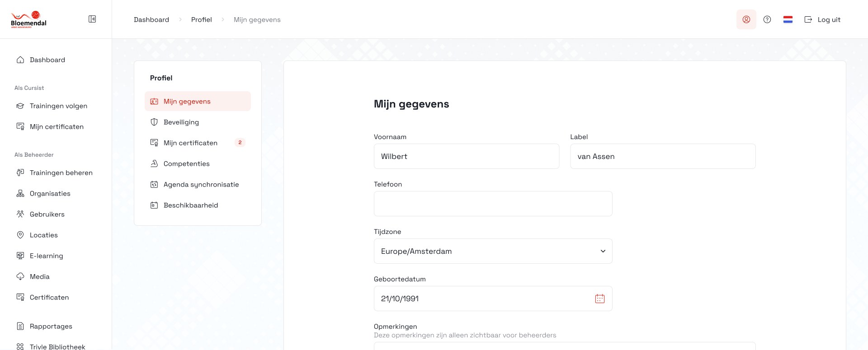Image resolution: width=868 pixels, height=350 pixels.
Task: Click the Profiel breadcrumb link
Action: (201, 19)
